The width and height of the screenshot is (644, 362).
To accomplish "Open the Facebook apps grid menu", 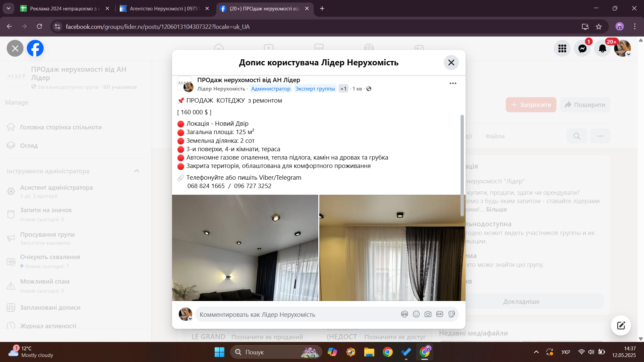I will pyautogui.click(x=562, y=49).
